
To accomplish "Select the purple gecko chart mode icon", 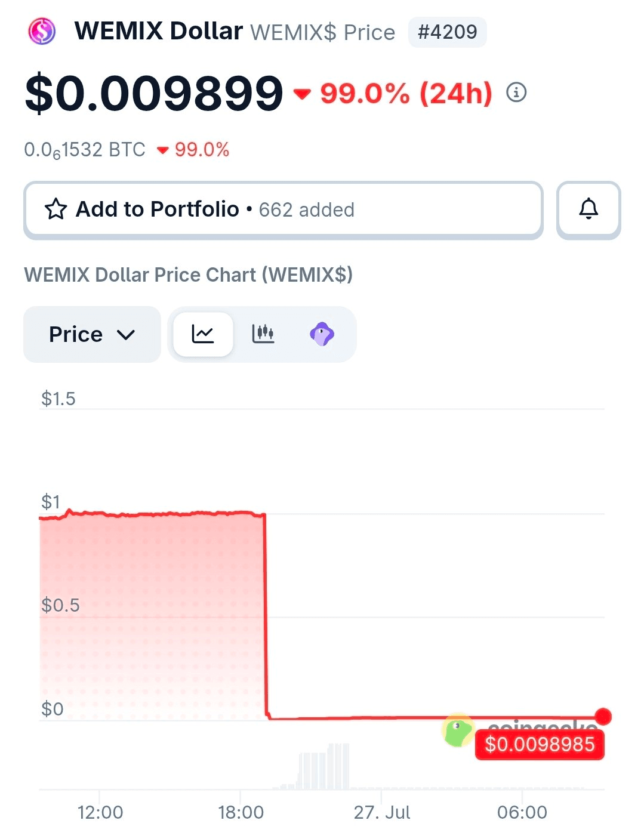I will coord(322,334).
